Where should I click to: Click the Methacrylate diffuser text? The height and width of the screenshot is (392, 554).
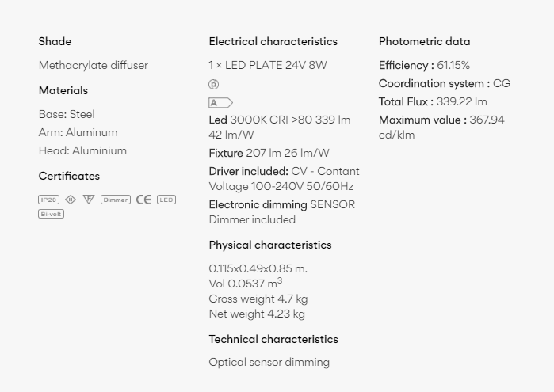pos(94,65)
